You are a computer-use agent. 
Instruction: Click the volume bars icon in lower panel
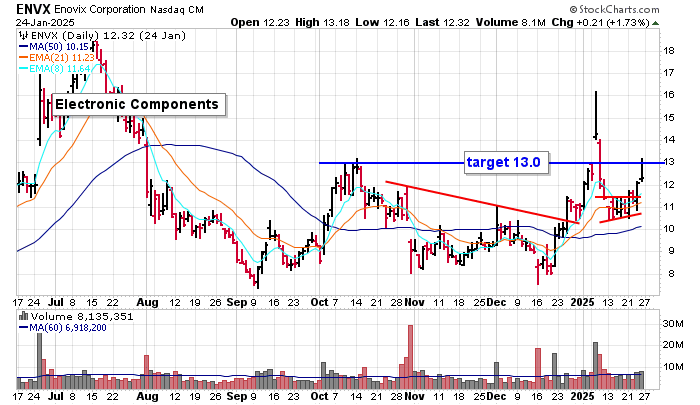(23, 317)
